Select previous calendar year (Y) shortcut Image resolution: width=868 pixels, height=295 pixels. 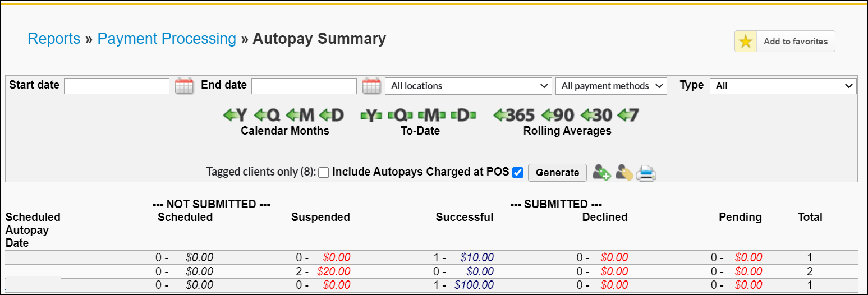(x=235, y=115)
